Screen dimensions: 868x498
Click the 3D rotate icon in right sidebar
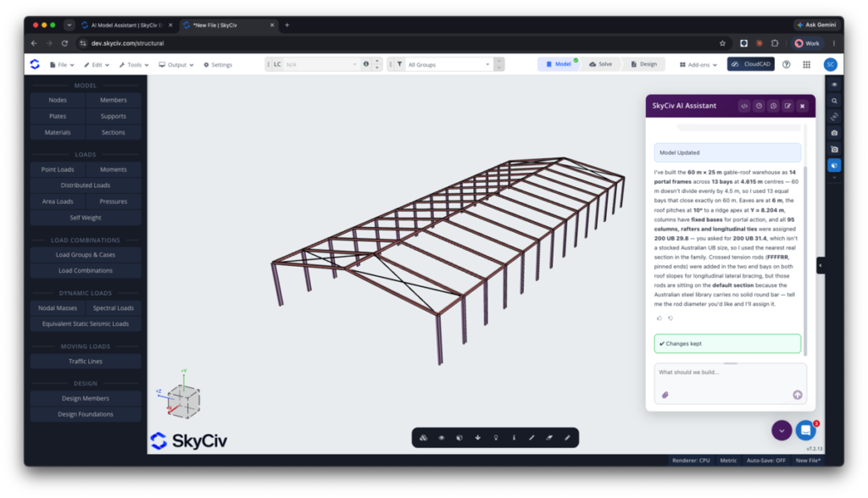[834, 117]
